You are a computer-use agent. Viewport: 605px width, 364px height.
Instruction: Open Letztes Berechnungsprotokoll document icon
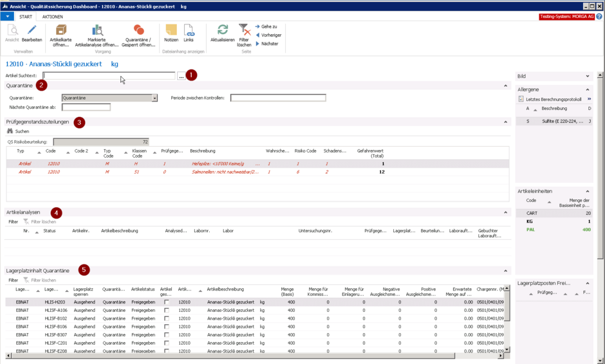click(521, 99)
